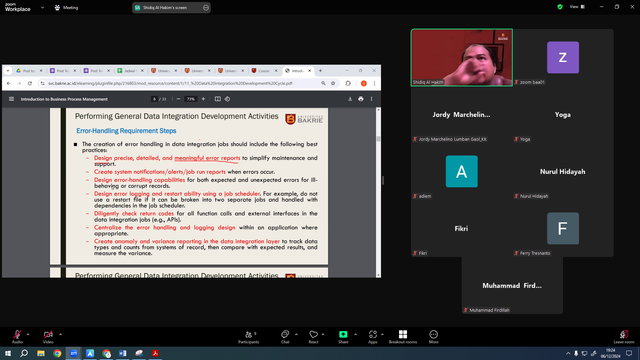The width and height of the screenshot is (640, 360).
Task: Click the Leave room button
Action: [x=624, y=337]
